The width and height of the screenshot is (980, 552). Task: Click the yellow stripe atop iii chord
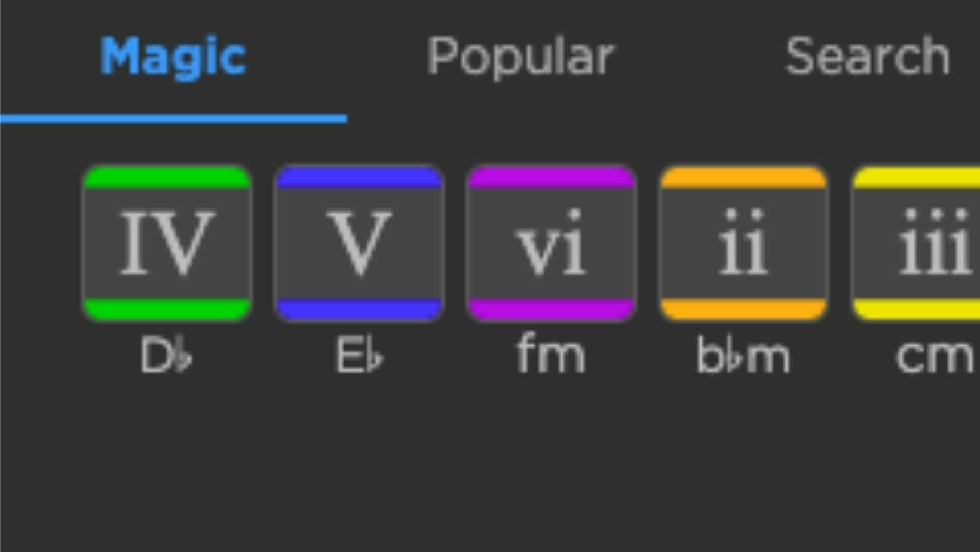[917, 178]
